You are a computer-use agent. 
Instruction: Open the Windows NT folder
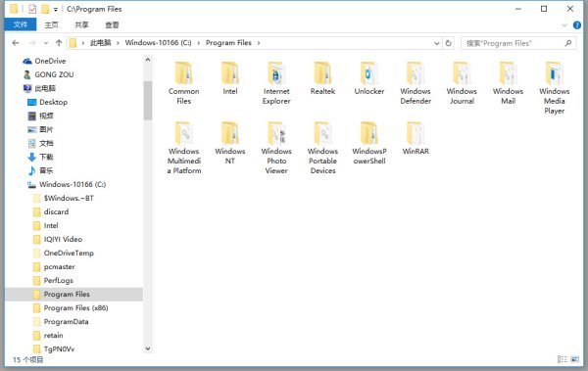[x=230, y=143]
